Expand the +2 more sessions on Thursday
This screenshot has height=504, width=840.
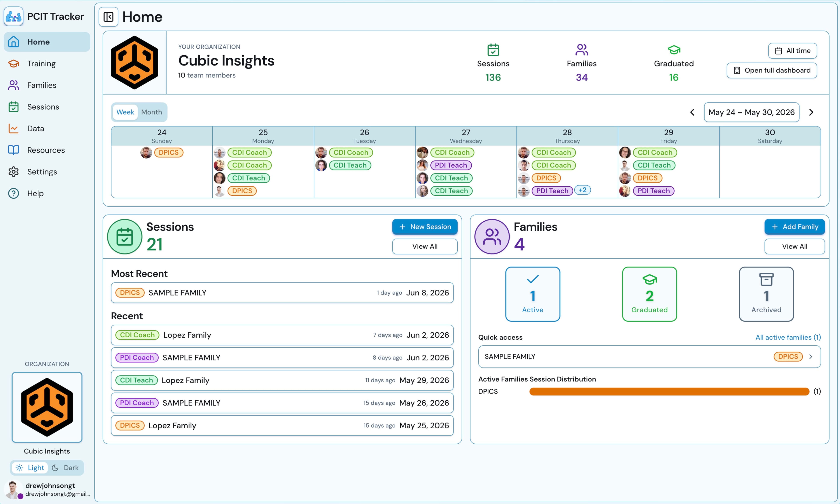582,190
